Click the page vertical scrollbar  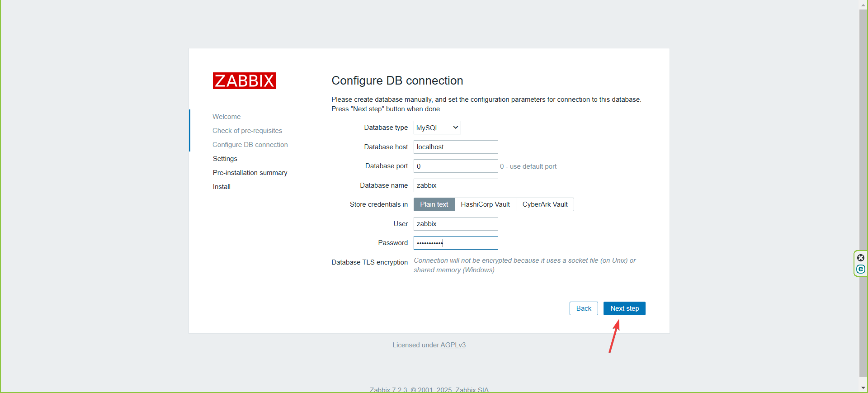(863, 193)
